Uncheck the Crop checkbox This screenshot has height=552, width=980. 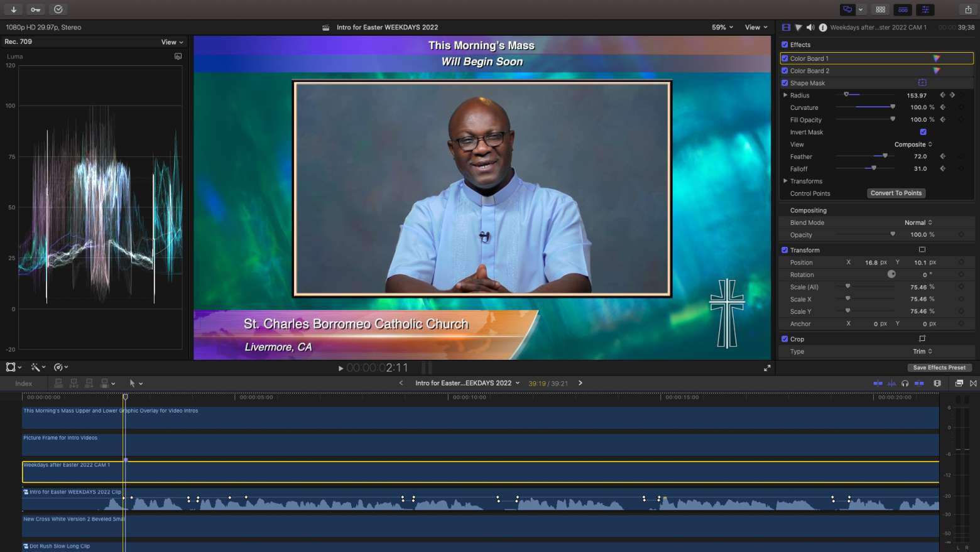pos(785,339)
